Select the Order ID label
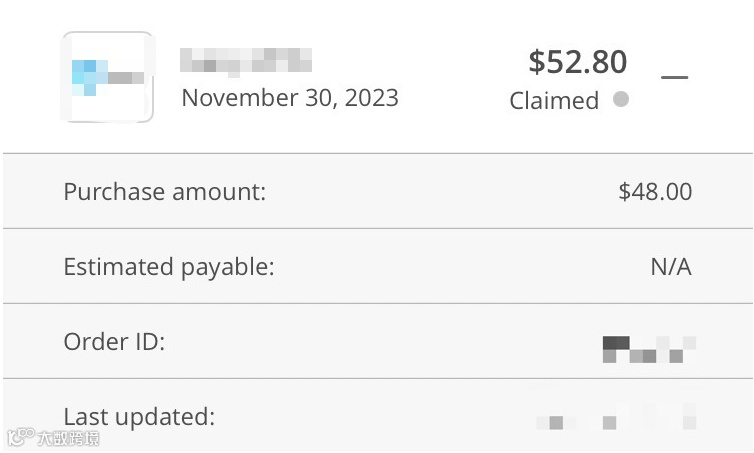This screenshot has height=453, width=754. (x=114, y=342)
